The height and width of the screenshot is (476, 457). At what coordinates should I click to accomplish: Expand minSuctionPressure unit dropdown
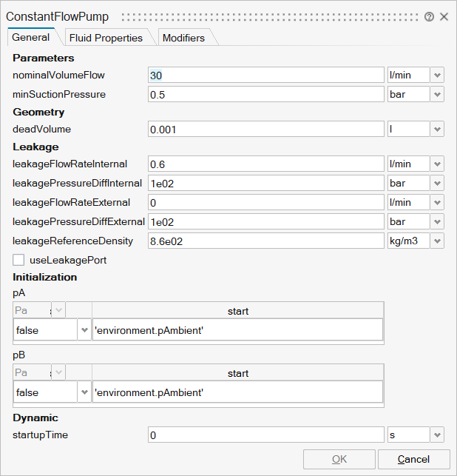tap(437, 95)
